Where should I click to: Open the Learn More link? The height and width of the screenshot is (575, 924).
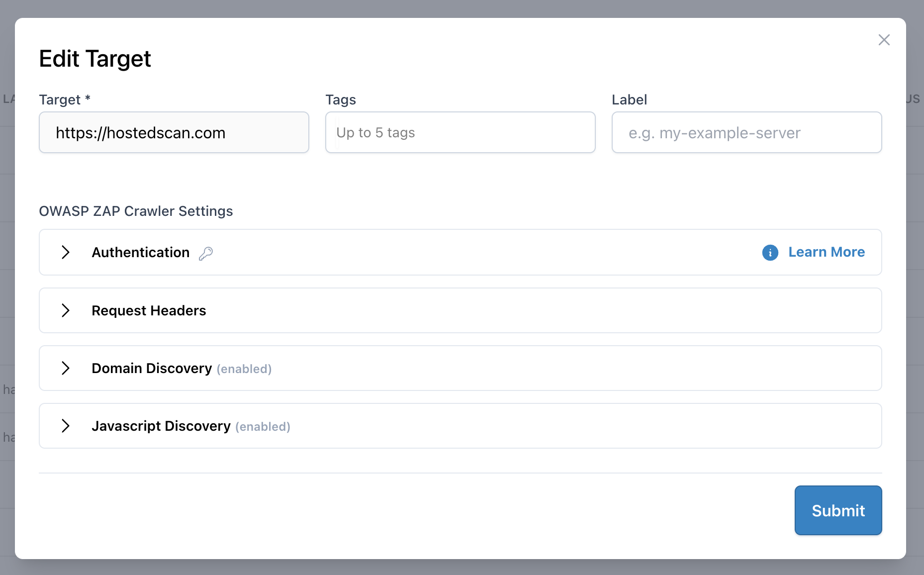pos(827,252)
